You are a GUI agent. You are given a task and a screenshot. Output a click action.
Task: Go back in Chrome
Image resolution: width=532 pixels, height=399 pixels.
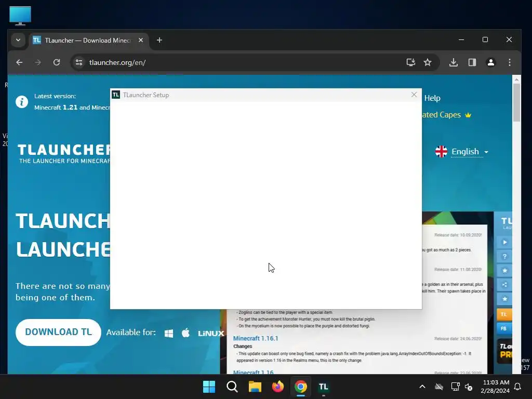pyautogui.click(x=19, y=62)
